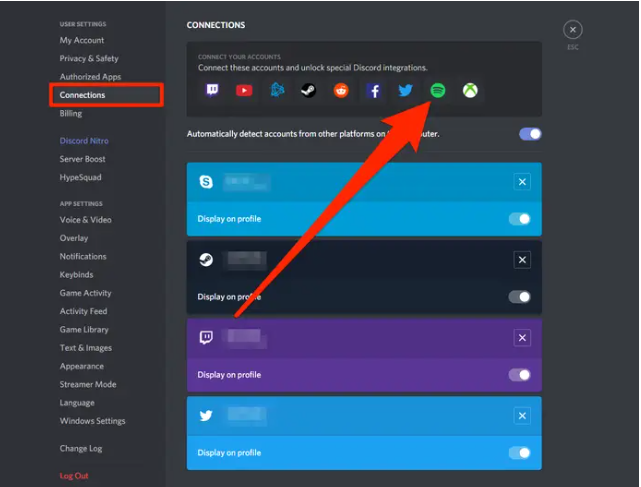Open Privacy & Safety settings
This screenshot has height=487, width=641.
pos(89,58)
